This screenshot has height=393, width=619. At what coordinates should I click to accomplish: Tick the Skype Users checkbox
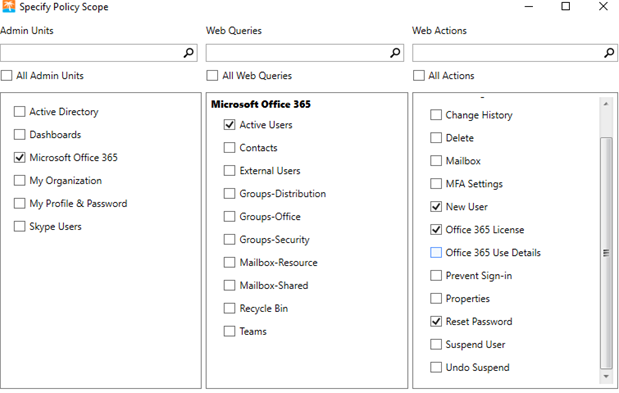[19, 226]
